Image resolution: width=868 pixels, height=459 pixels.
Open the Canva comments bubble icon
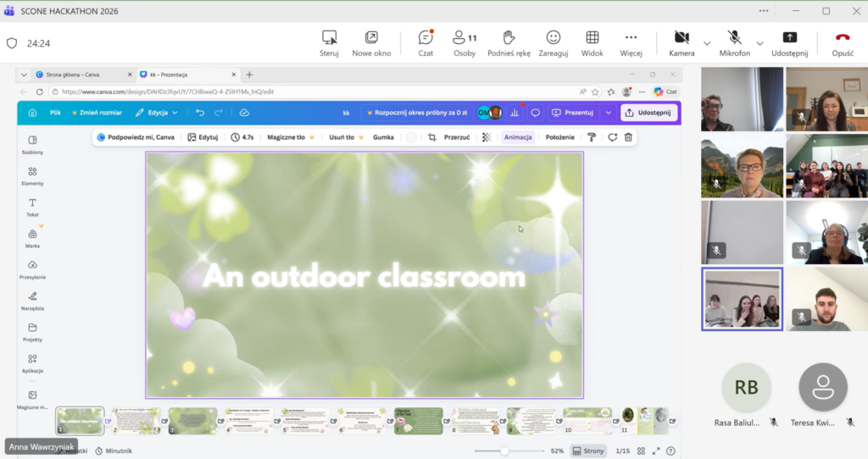click(x=536, y=113)
